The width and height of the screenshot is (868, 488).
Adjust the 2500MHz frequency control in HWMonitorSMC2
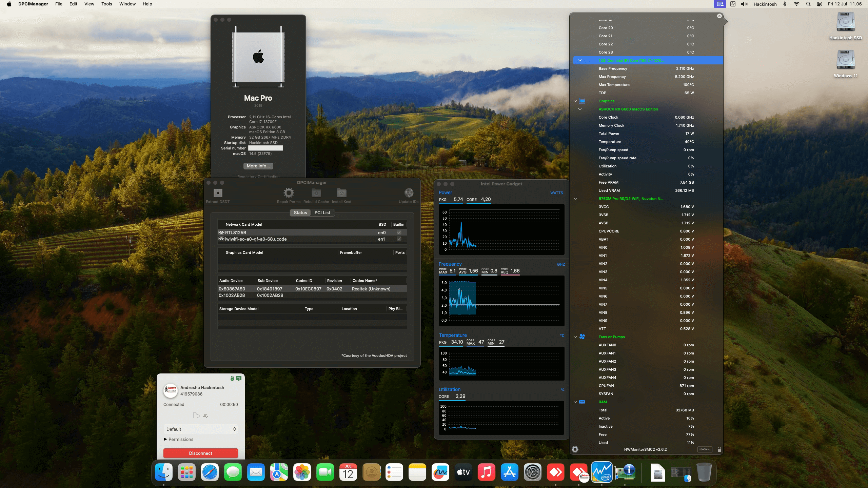point(705,449)
